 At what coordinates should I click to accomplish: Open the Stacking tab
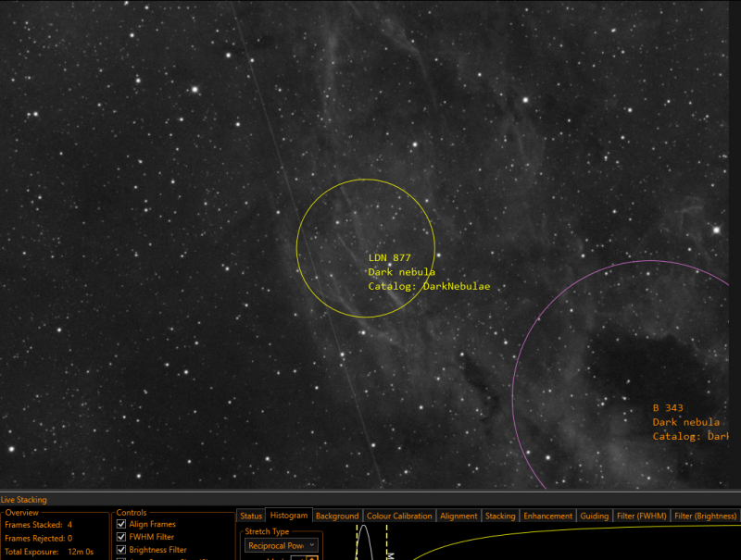[x=500, y=516]
